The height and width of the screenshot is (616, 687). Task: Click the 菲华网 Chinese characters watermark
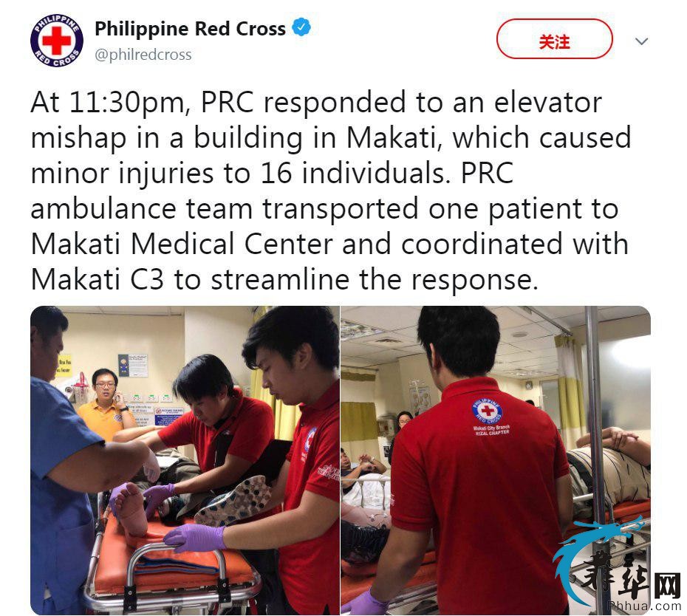point(630,578)
